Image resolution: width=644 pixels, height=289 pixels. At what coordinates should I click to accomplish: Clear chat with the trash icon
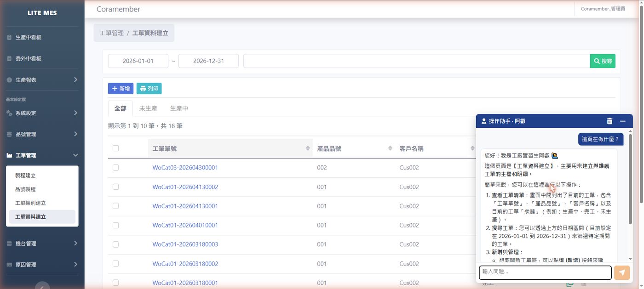click(609, 121)
